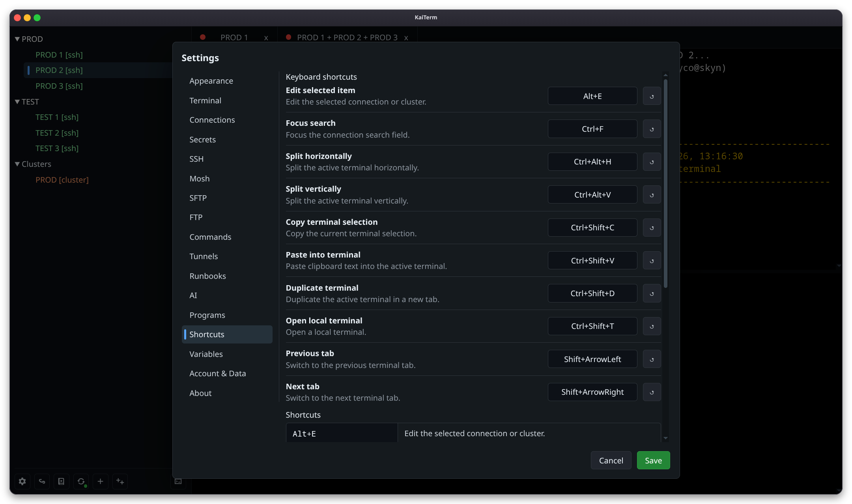
Task: Reset the Paste into terminal shortcut
Action: pyautogui.click(x=652, y=261)
